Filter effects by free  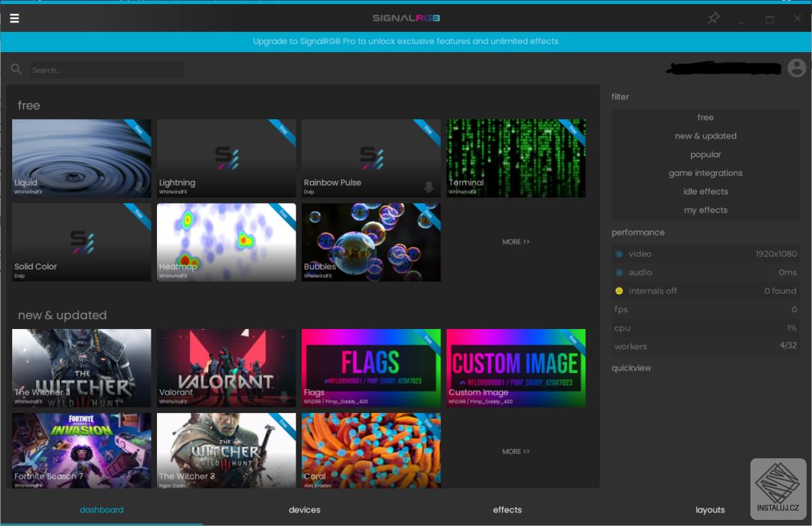[x=706, y=118]
